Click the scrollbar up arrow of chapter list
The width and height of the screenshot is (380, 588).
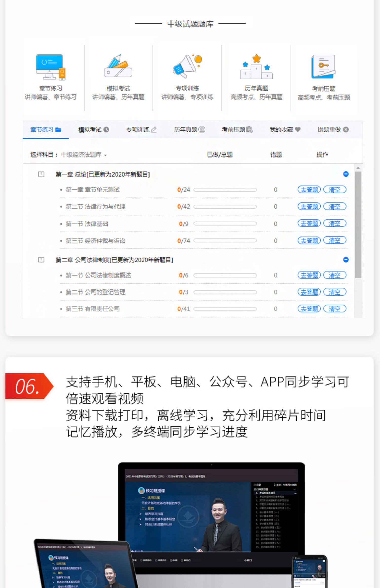[358, 168]
